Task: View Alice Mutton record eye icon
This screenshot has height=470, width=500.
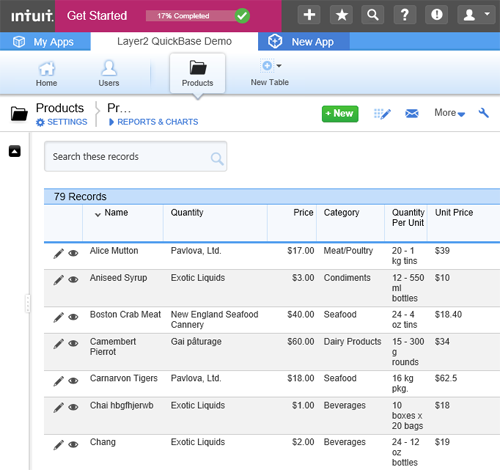Action: [73, 253]
